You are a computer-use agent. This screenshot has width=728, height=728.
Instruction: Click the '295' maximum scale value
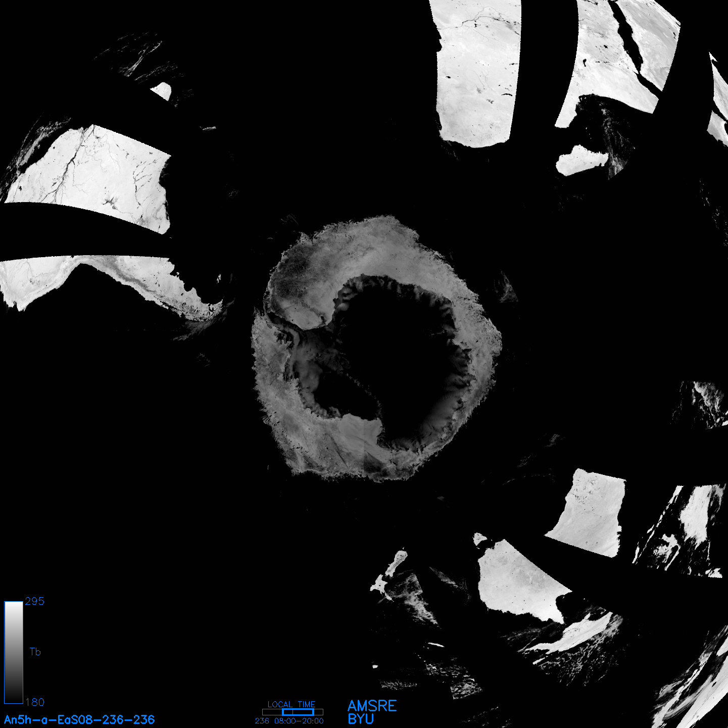click(35, 601)
